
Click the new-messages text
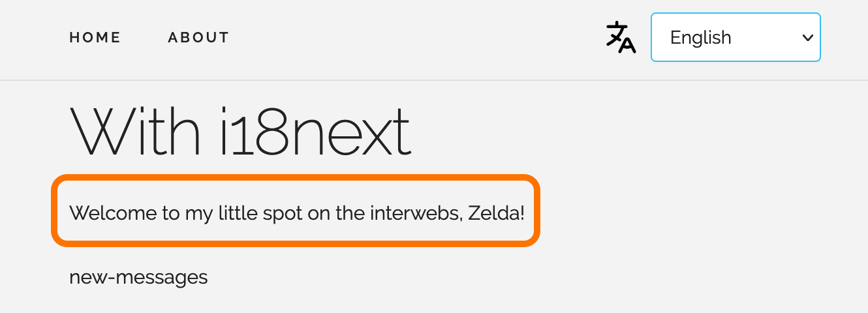tap(138, 278)
